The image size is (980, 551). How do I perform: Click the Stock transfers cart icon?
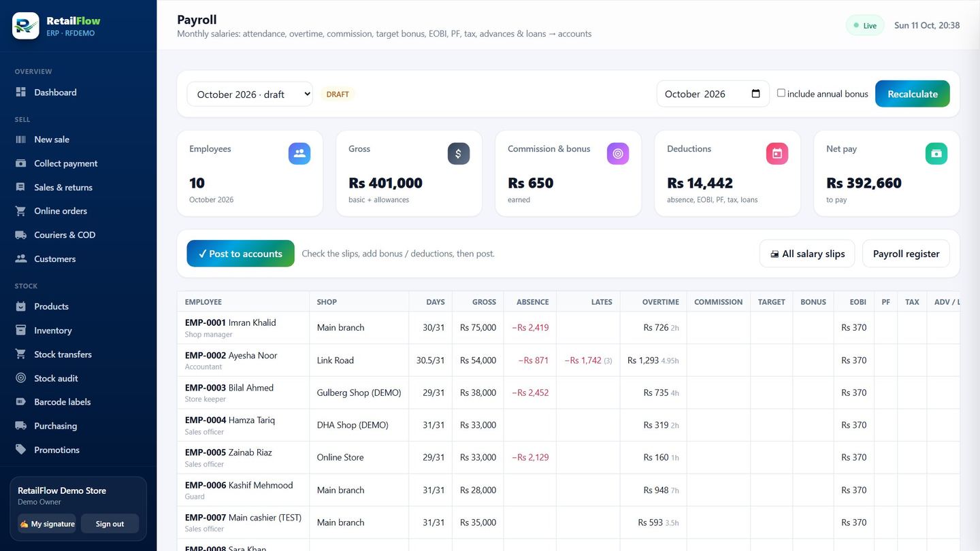[21, 354]
